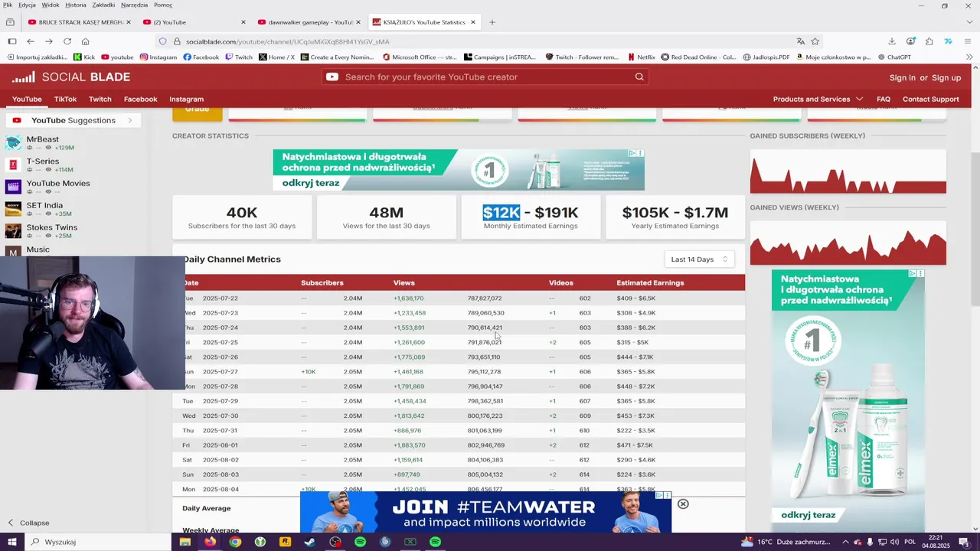Screen dimensions: 980x551
Task: Click the Search for your favorite YouTube creator field
Action: click(x=486, y=77)
